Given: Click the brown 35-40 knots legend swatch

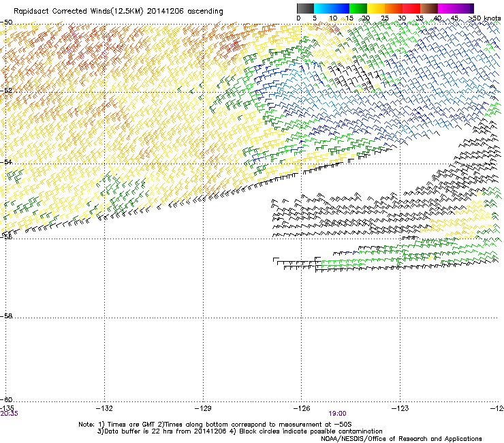Looking at the screenshot, I should (429, 8).
